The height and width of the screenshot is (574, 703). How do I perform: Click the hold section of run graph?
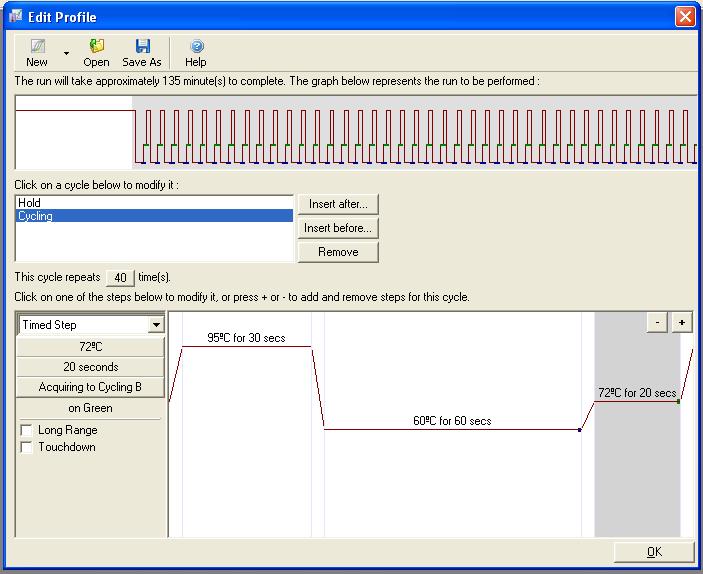point(74,132)
